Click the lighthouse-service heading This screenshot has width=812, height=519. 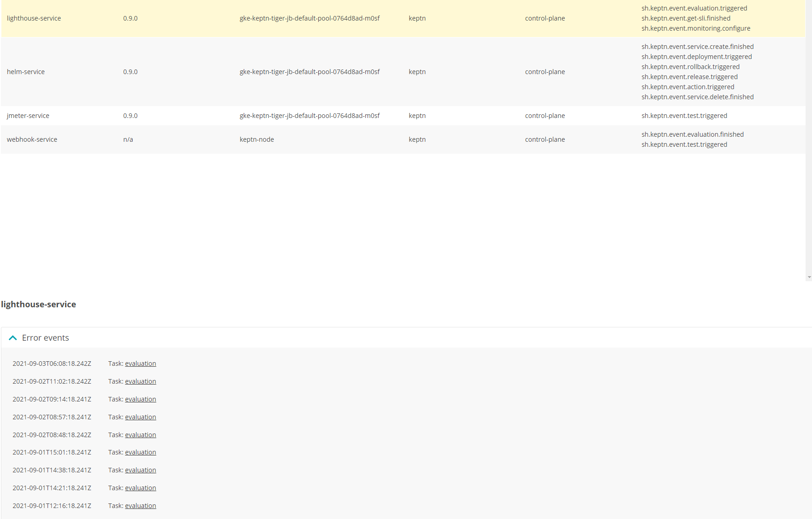coord(38,304)
